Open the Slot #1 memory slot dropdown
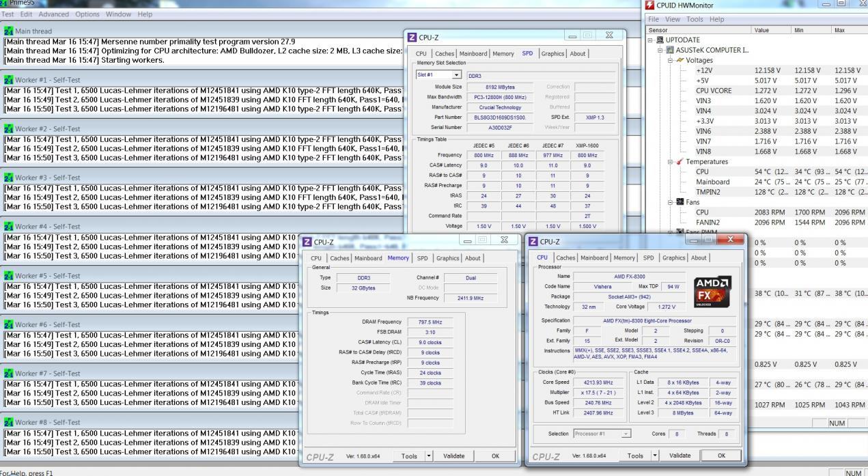The image size is (868, 476). (x=456, y=74)
